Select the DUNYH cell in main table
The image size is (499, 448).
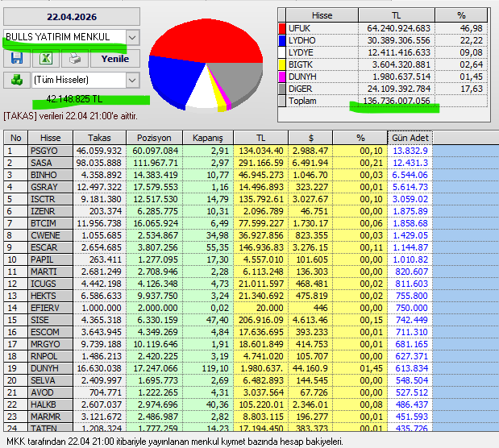(50, 368)
